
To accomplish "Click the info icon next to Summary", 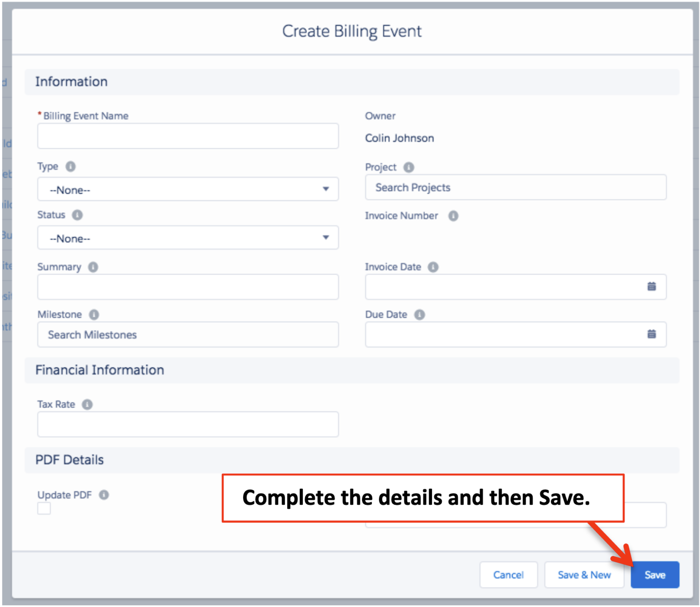I will pyautogui.click(x=93, y=267).
